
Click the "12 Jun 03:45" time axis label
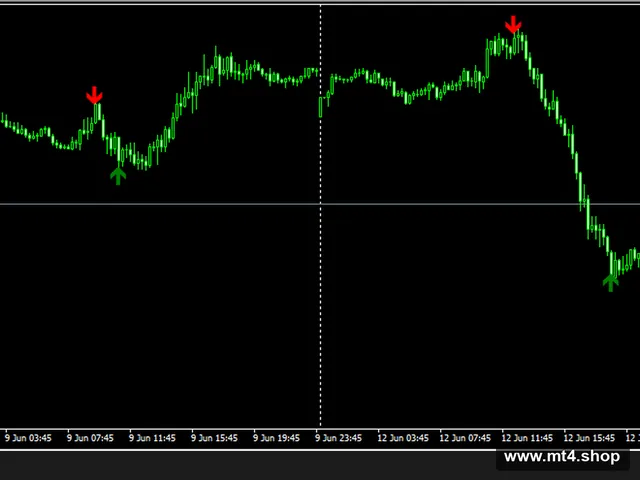[403, 438]
